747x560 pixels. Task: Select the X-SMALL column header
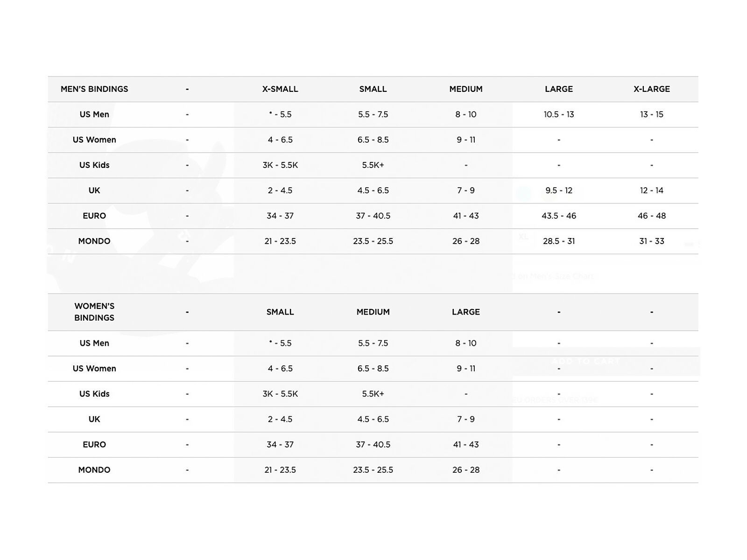(x=280, y=89)
